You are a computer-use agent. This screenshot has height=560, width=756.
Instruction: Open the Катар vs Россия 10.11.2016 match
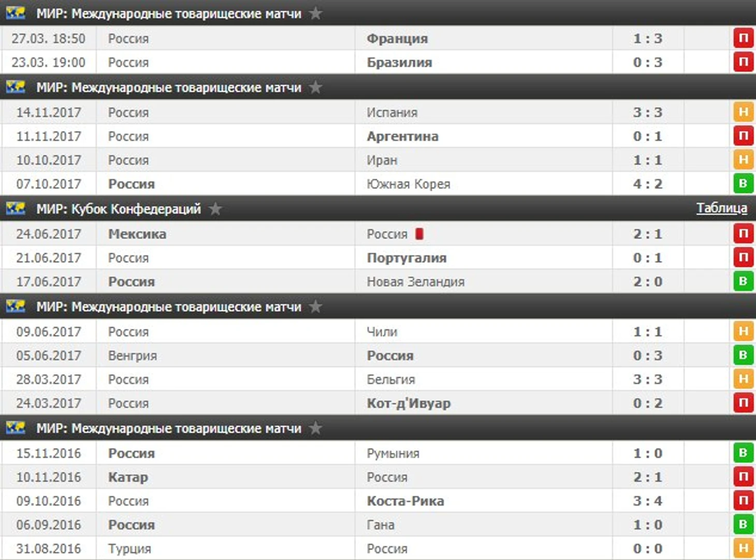pos(378,477)
